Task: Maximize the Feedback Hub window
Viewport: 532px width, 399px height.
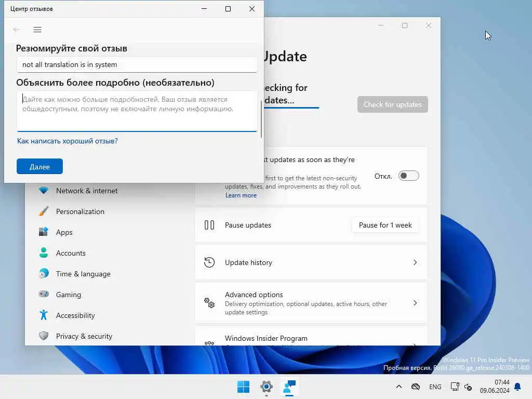Action: (x=228, y=9)
